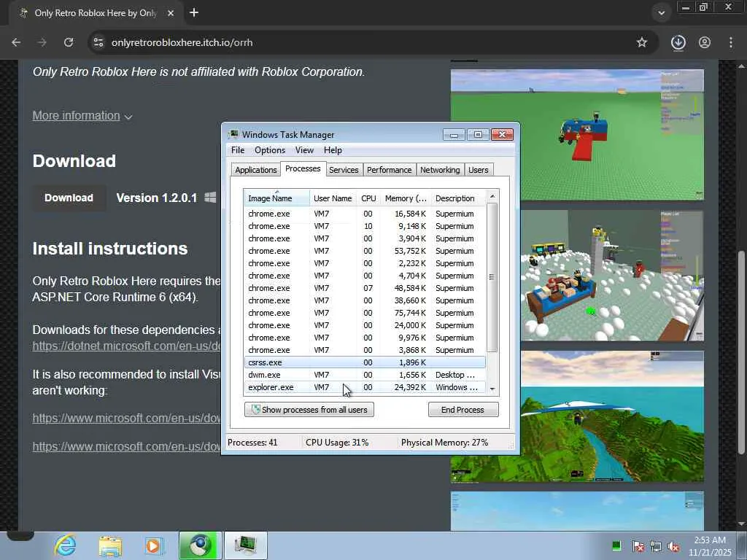Viewport: 747px width, 560px height.
Task: Go back with the browser back arrow
Action: [16, 42]
